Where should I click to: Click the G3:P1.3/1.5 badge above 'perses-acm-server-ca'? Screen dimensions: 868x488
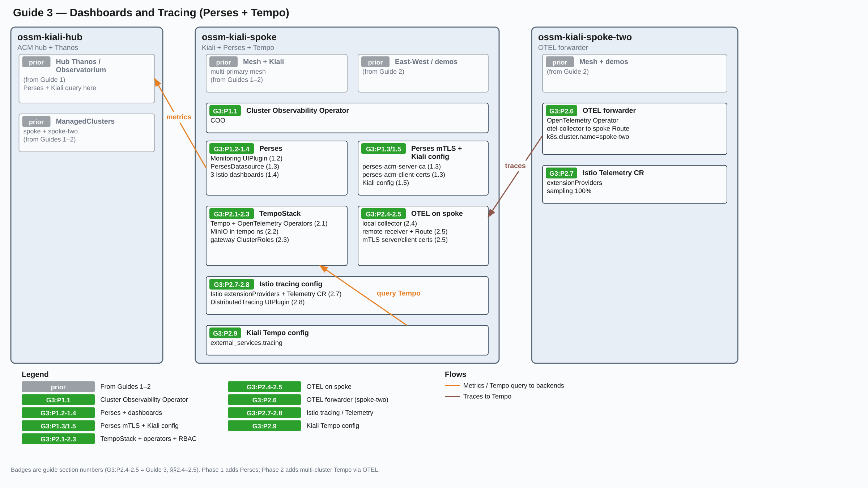tap(383, 149)
